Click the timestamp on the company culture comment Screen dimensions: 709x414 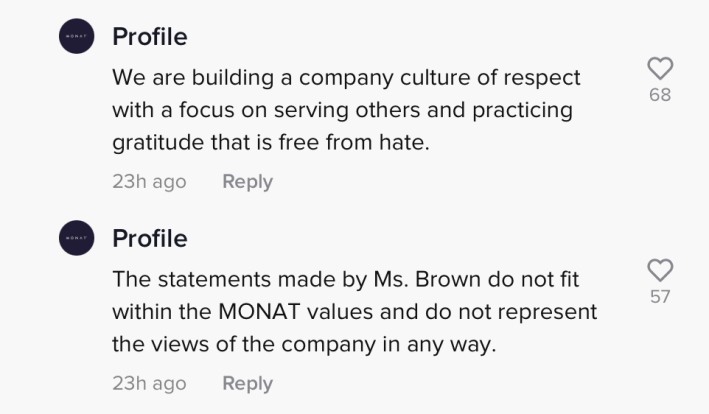coord(149,181)
